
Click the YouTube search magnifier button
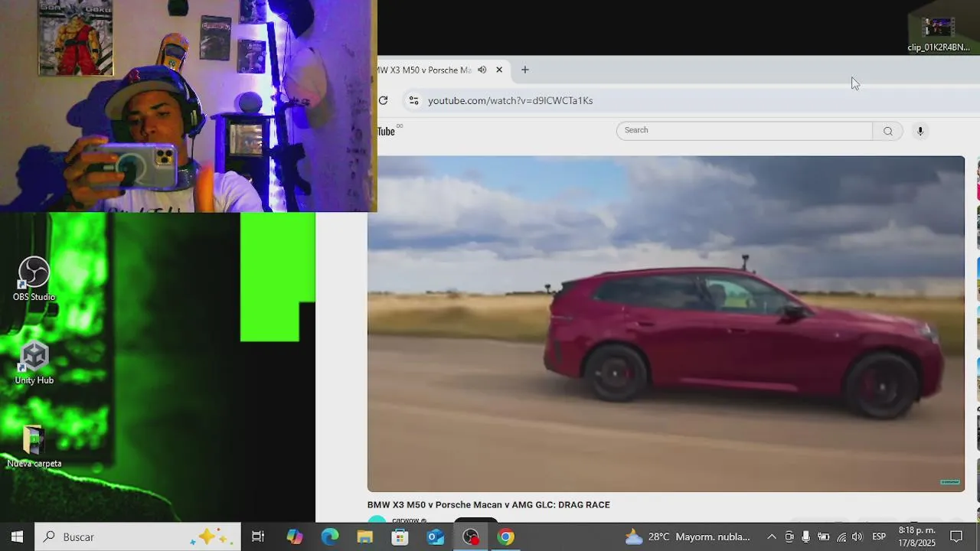tap(888, 131)
